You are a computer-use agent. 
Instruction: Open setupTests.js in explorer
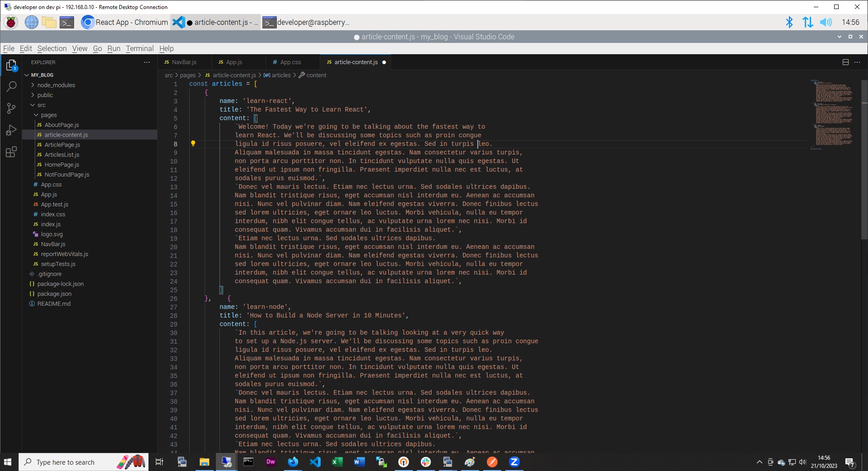point(58,264)
